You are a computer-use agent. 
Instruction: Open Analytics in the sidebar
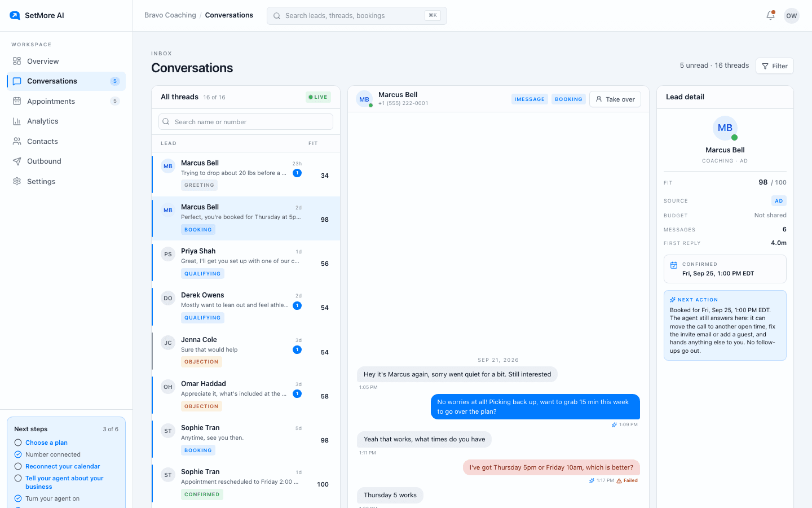click(66, 121)
